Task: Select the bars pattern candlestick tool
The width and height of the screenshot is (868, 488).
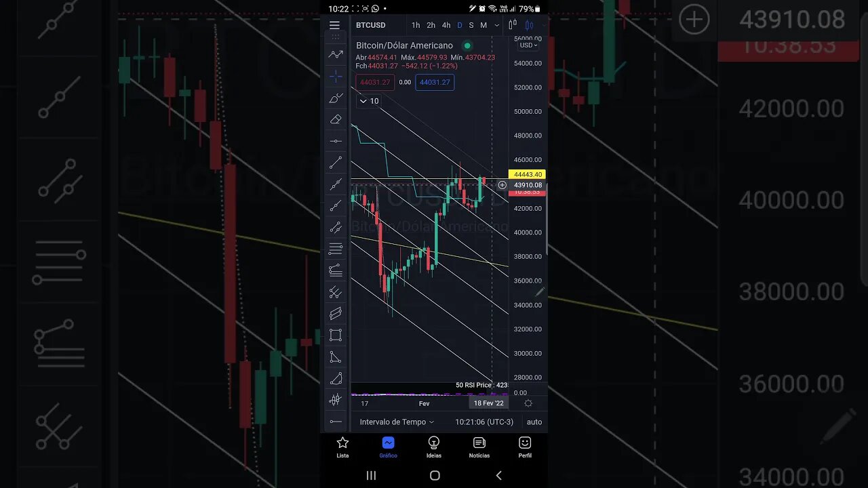Action: tap(335, 400)
